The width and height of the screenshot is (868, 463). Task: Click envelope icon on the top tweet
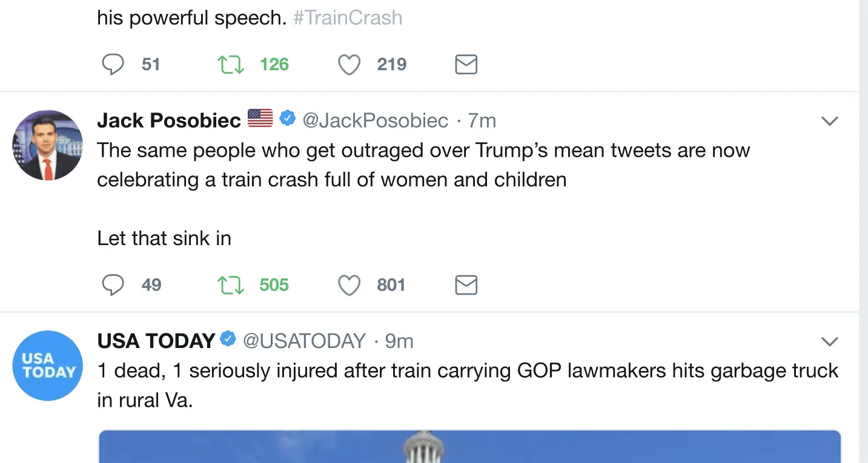click(466, 65)
